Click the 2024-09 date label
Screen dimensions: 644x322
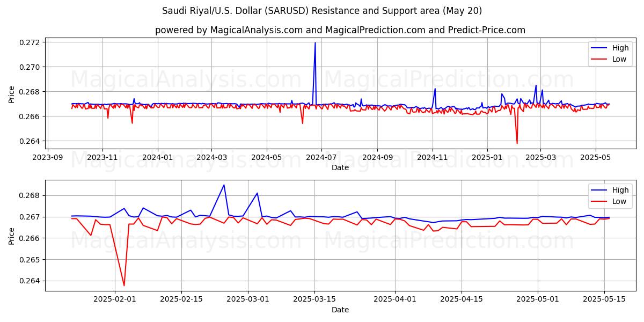376,157
